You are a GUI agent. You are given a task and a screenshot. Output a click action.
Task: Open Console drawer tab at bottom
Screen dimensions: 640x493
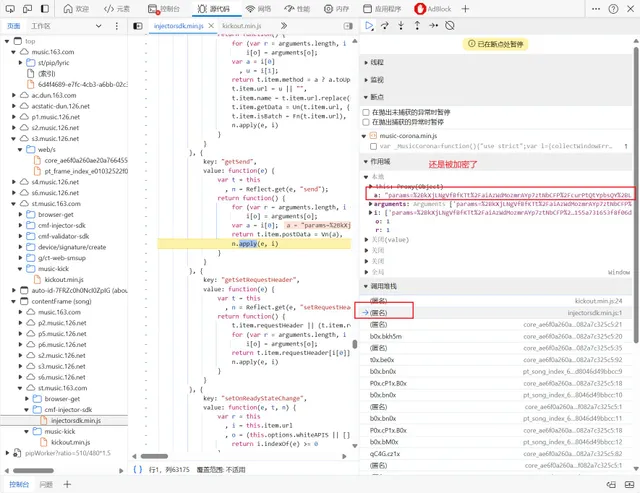point(19,484)
